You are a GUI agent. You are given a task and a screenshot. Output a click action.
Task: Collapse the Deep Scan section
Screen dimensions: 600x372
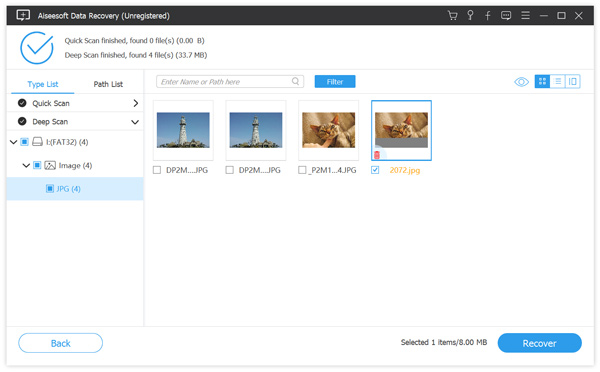pyautogui.click(x=135, y=122)
